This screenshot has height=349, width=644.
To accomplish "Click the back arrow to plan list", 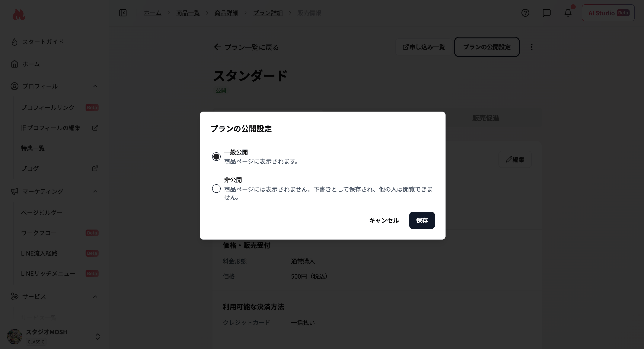I will [217, 47].
